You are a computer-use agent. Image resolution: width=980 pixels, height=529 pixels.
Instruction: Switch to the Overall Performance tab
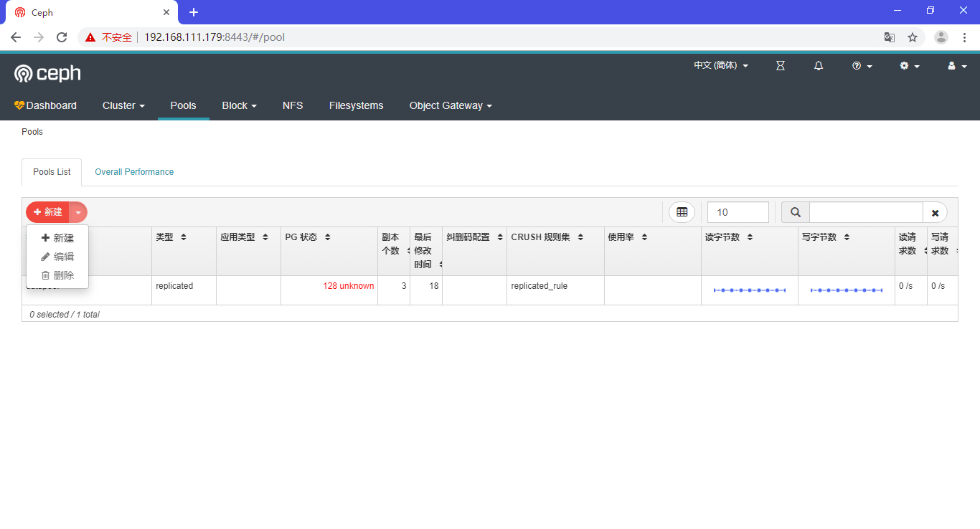point(134,172)
